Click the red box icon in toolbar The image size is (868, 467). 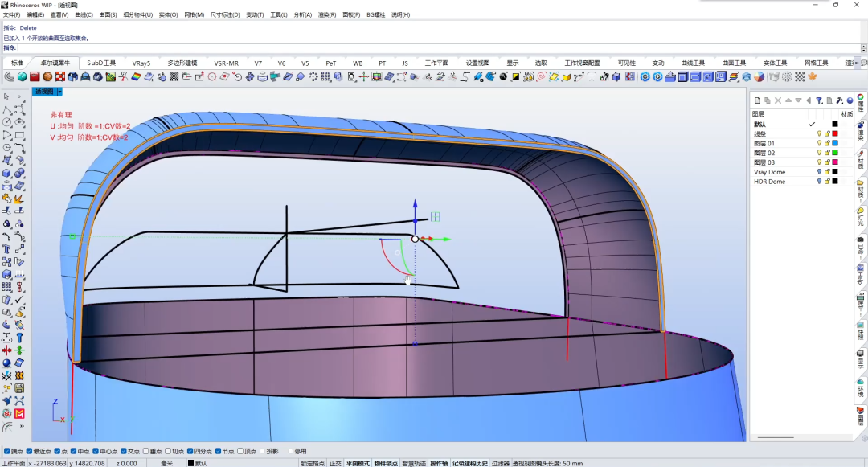coord(35,77)
